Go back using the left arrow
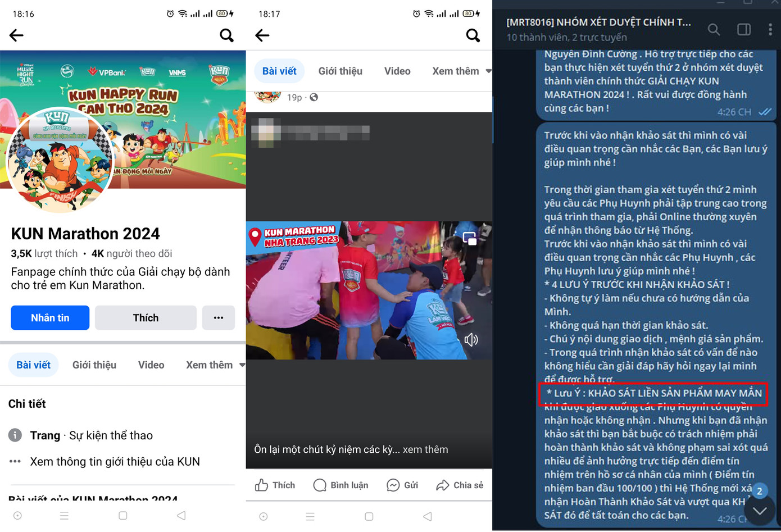This screenshot has height=532, width=781. [x=16, y=35]
